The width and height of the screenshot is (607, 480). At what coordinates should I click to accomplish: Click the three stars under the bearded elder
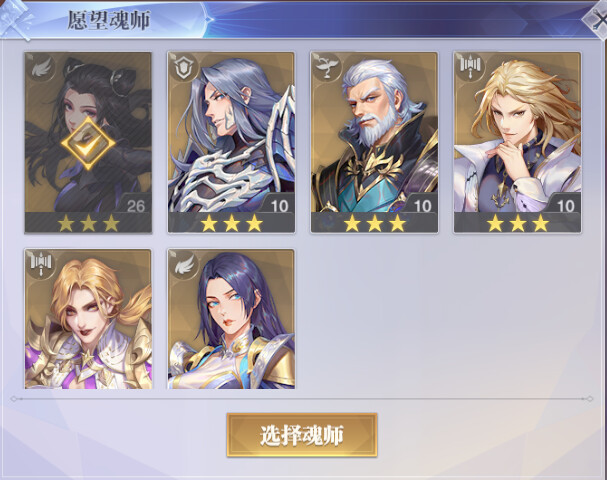374,224
